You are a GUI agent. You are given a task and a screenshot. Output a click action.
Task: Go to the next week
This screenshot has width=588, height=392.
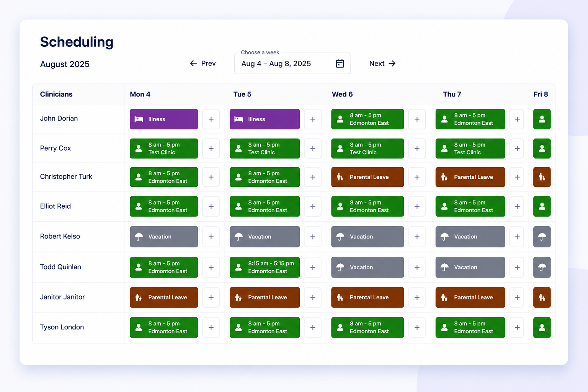point(382,64)
